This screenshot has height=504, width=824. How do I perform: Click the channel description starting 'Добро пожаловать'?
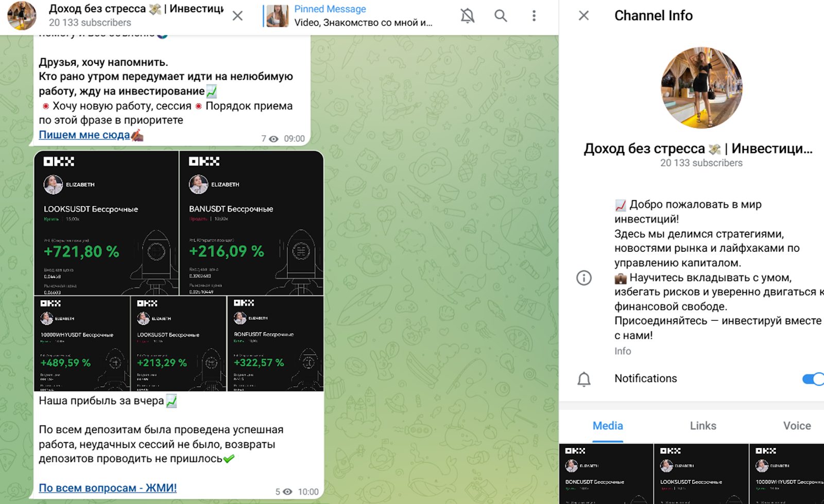click(x=718, y=270)
